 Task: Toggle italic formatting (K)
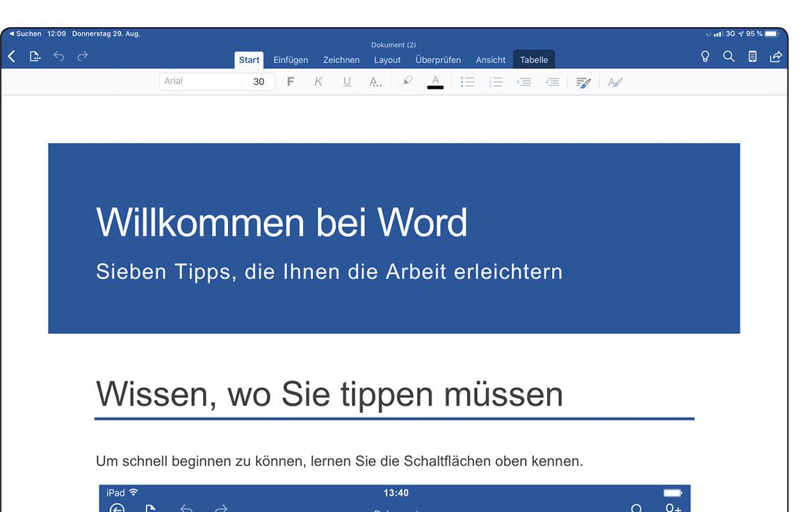[318, 81]
